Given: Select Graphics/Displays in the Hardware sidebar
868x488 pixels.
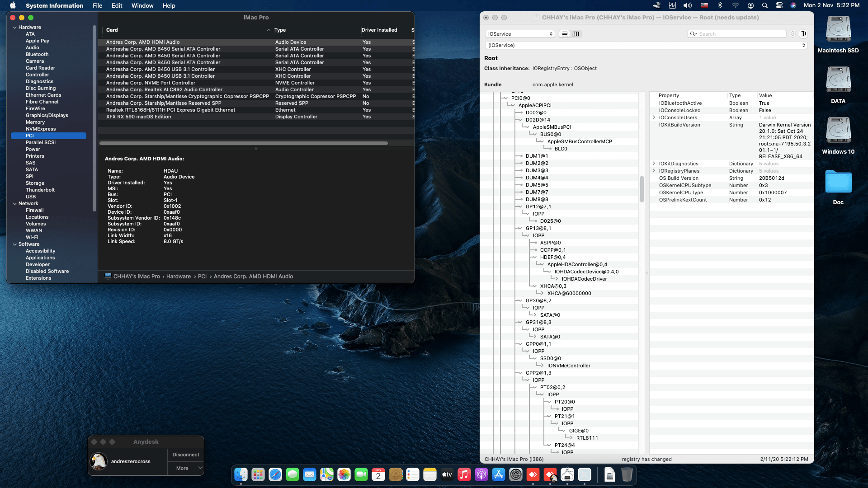Looking at the screenshot, I should (x=47, y=115).
